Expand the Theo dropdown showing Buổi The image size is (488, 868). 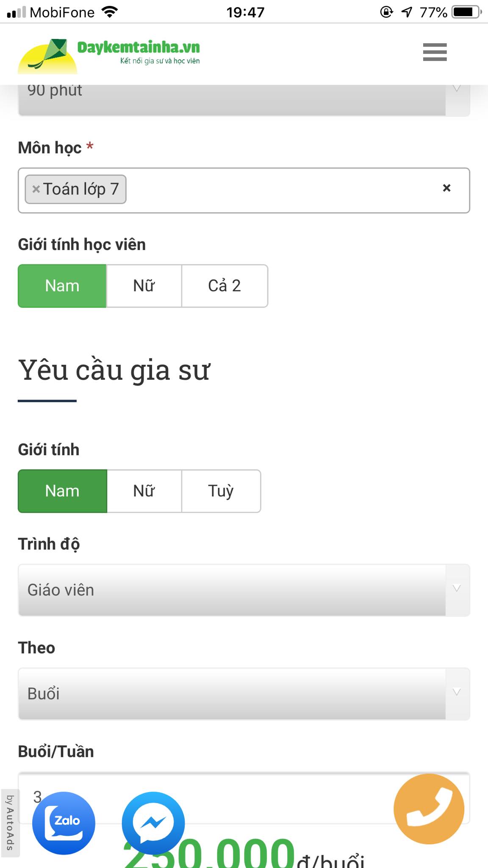tap(244, 694)
